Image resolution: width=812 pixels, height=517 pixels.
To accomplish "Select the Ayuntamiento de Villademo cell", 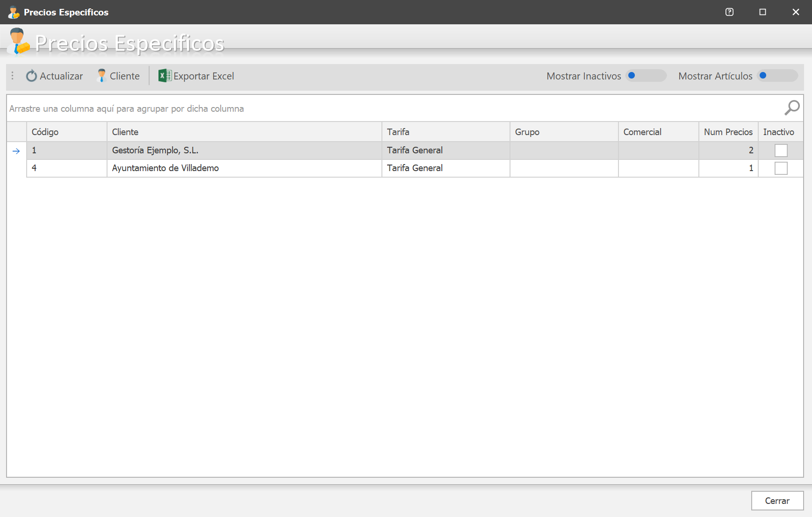I will pyautogui.click(x=244, y=168).
